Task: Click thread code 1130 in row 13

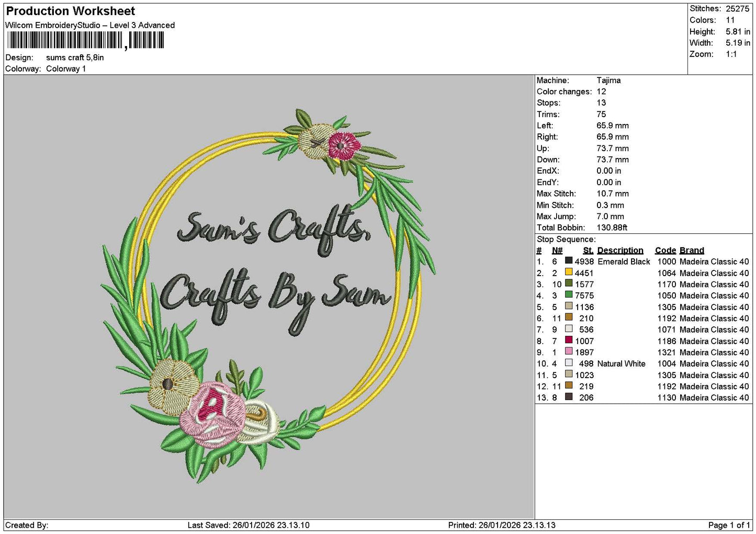Action: tap(667, 397)
